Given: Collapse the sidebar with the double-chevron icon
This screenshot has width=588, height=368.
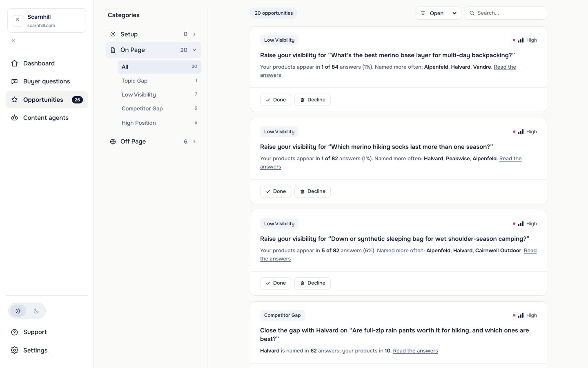Looking at the screenshot, I should point(13,40).
